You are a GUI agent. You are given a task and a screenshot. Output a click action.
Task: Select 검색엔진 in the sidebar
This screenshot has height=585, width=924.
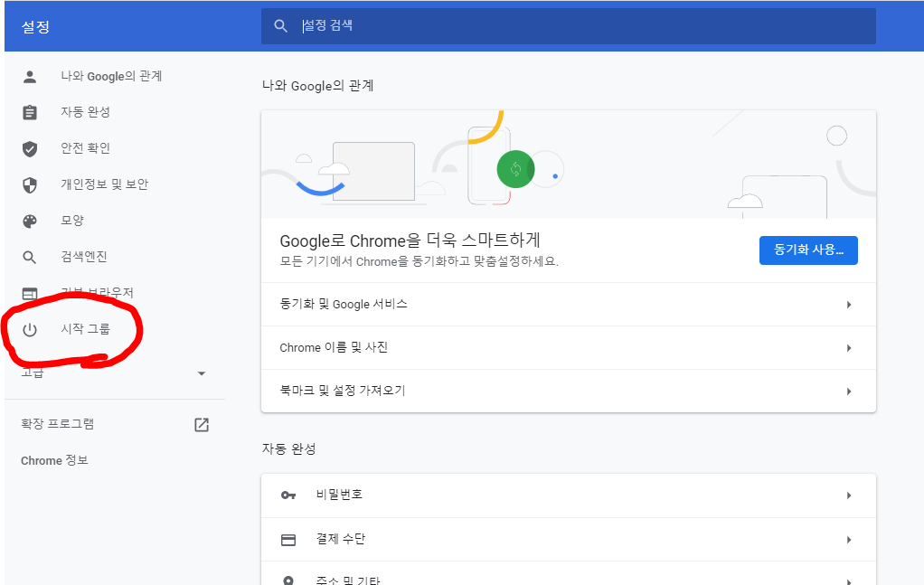(84, 256)
